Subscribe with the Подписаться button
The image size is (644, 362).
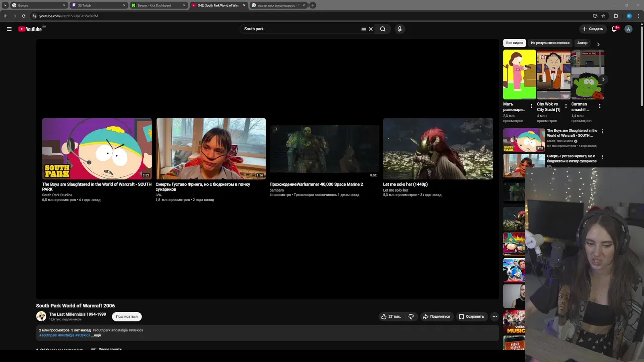click(x=127, y=316)
